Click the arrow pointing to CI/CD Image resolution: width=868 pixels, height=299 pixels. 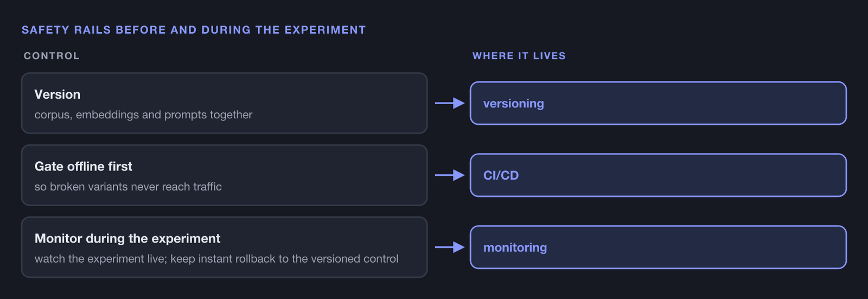coord(450,175)
